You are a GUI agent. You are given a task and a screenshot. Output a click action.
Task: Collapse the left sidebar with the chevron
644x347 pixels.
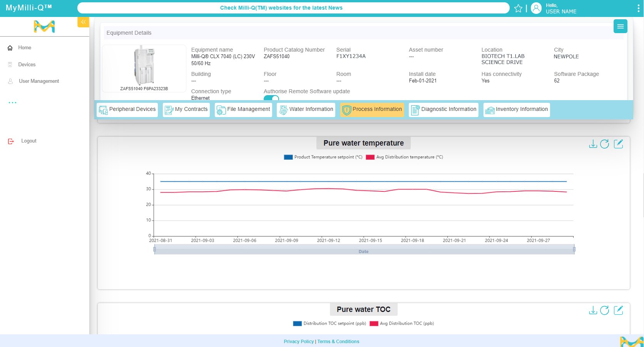tap(83, 22)
